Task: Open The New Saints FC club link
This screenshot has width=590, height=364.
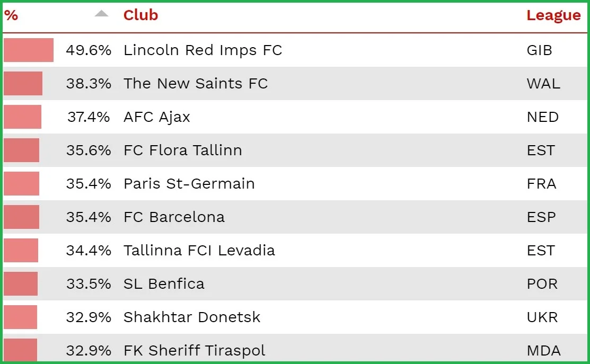Action: [x=195, y=84]
